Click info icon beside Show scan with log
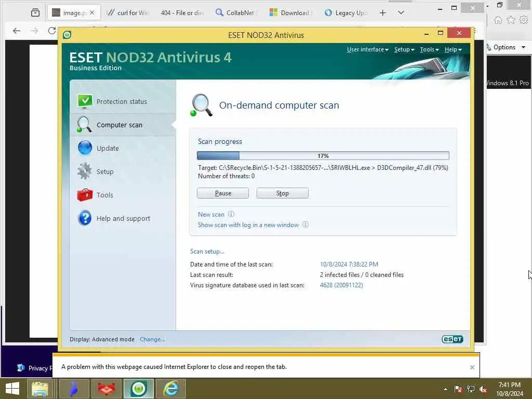The width and height of the screenshot is (532, 399). 305,224
